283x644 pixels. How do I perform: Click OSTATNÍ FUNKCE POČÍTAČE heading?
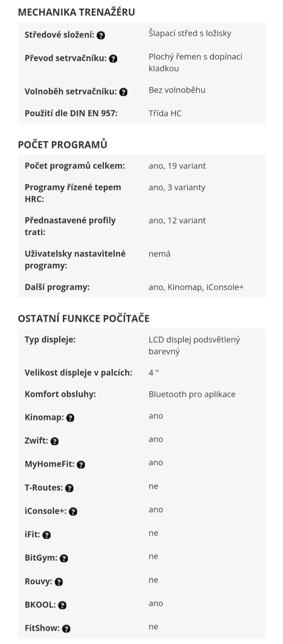coord(84,318)
